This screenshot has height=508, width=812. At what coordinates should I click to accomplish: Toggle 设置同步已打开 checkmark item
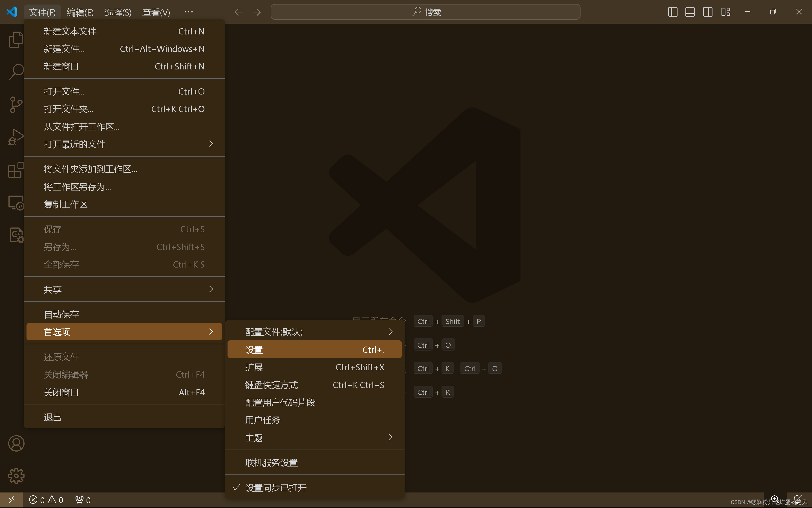pos(314,487)
